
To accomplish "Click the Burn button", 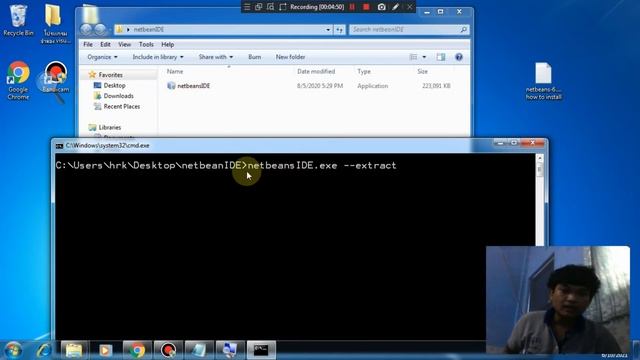I will coord(254,57).
